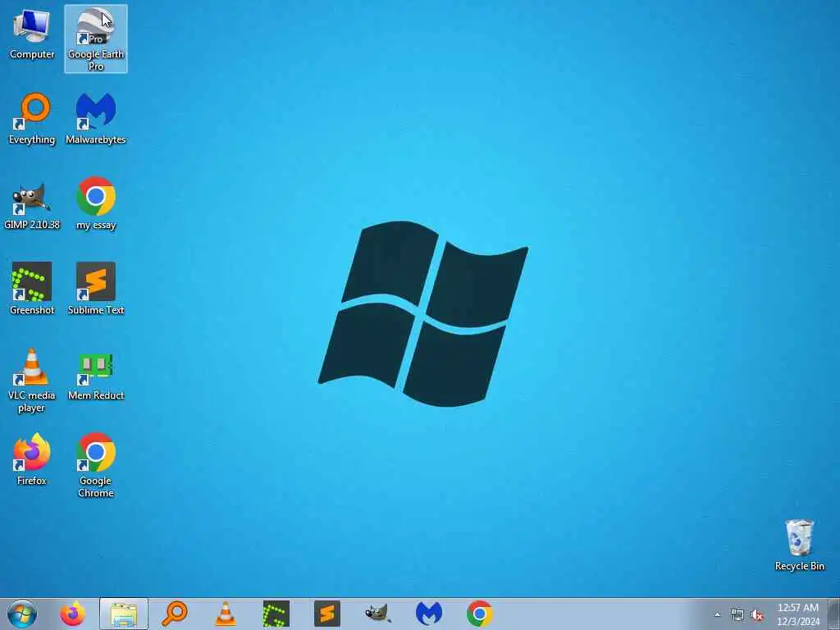Screen dimensions: 840x630
Task: Click the Show Desktop button at taskbar end
Action: click(x=834, y=614)
